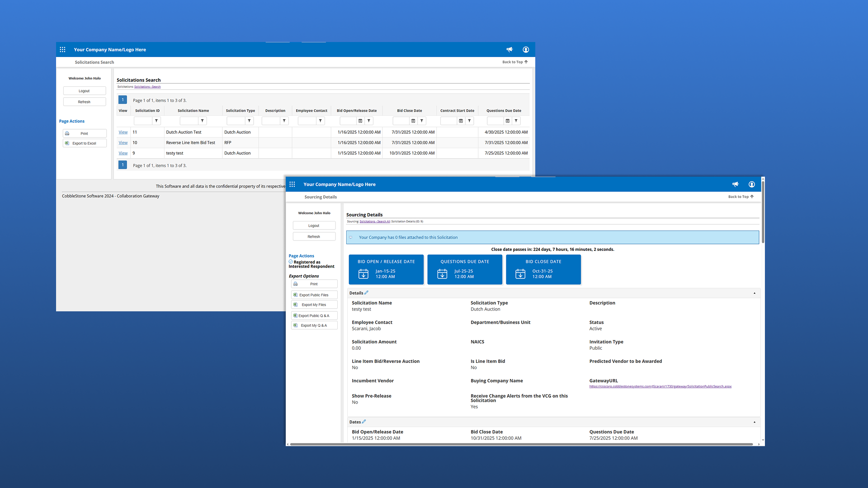Click Print under Export Options
This screenshot has width=868, height=488.
pos(314,284)
